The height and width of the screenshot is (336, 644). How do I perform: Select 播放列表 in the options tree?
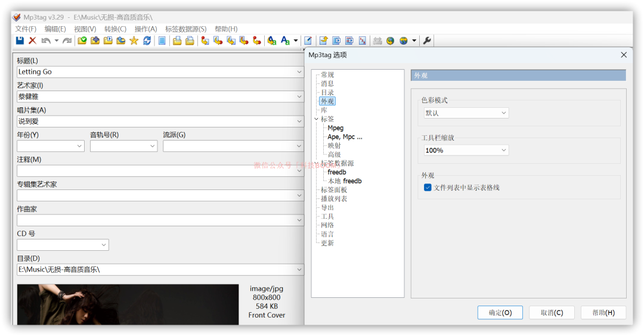(x=334, y=198)
